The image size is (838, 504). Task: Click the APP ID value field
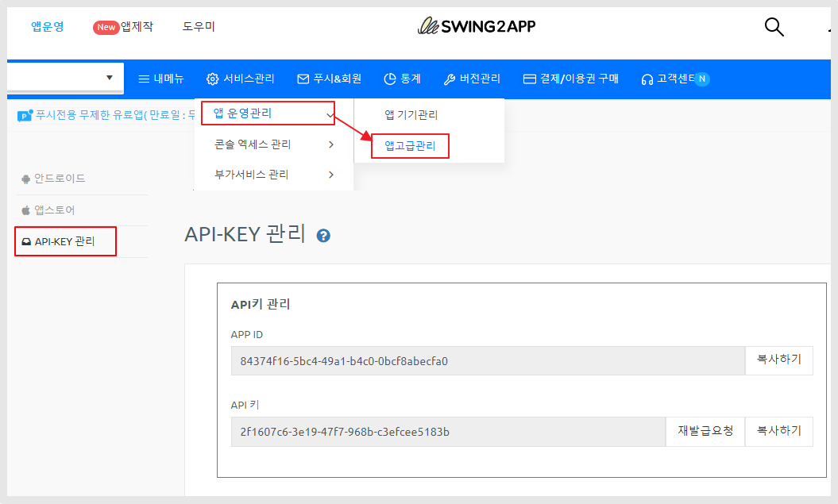488,361
